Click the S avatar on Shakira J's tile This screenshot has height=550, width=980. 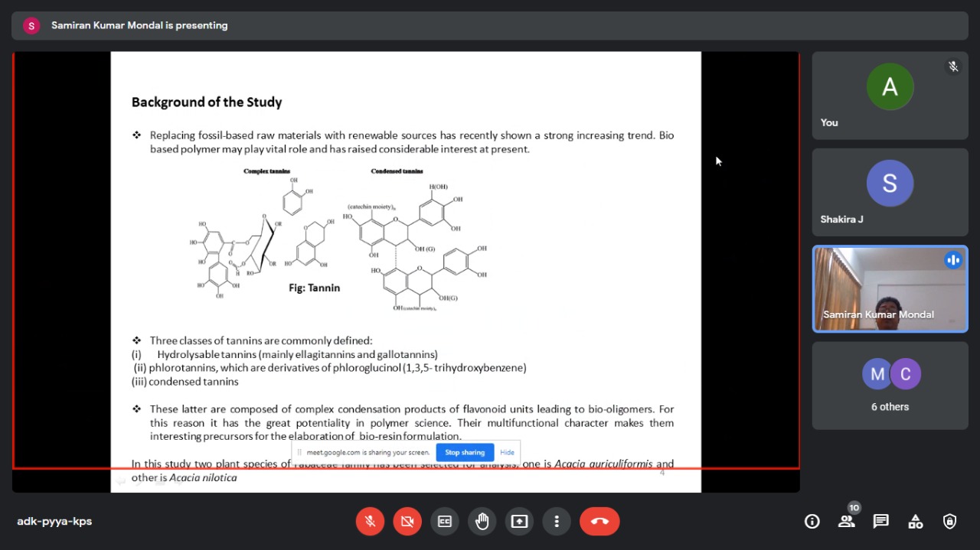coord(890,183)
